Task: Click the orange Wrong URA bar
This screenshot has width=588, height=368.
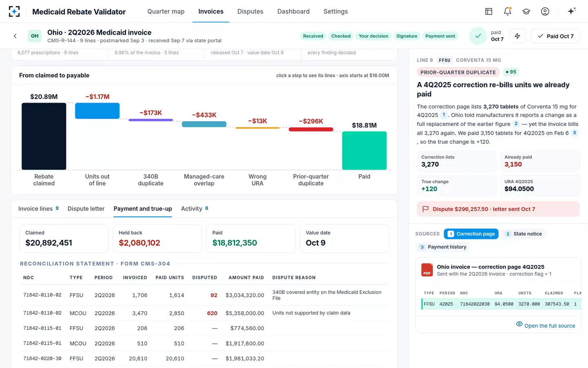Action: [x=257, y=128]
